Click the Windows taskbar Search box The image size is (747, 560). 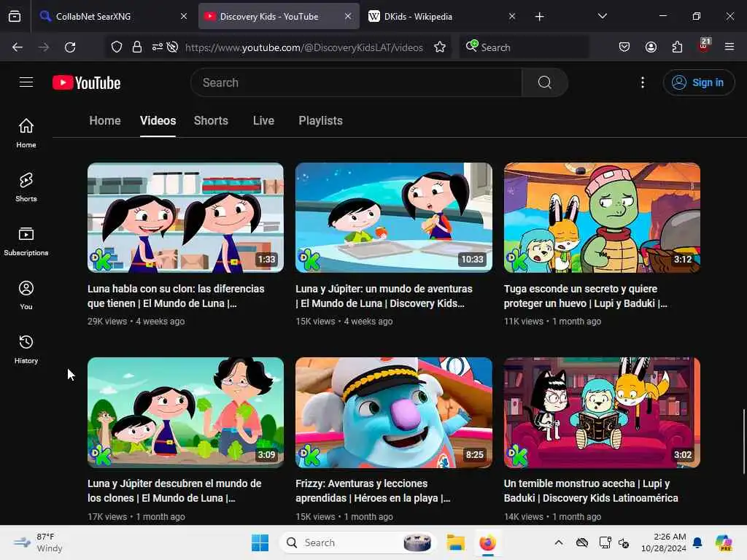click(357, 542)
